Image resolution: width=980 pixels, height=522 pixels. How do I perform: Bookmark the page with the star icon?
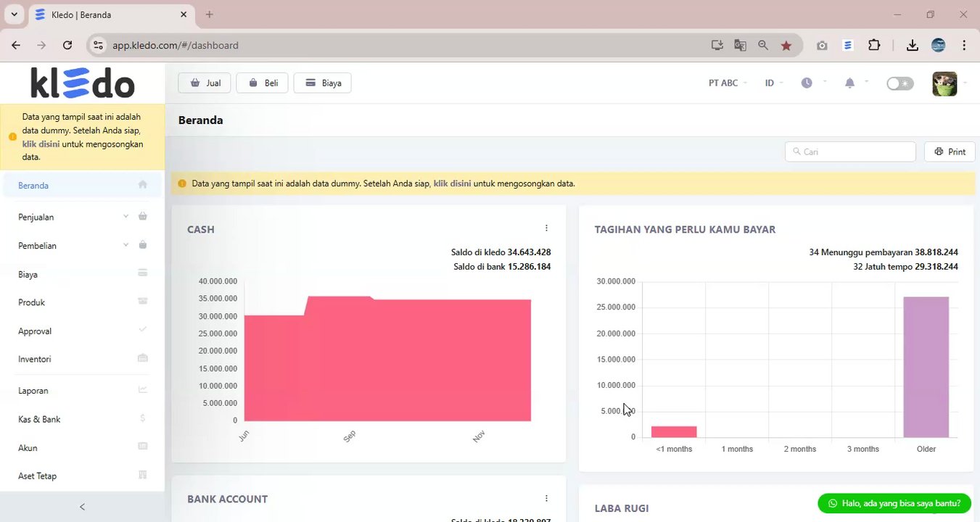click(786, 45)
